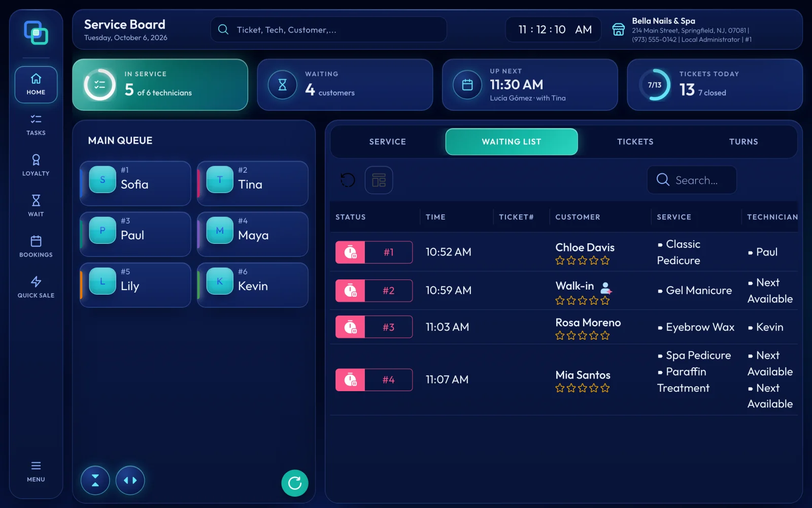The height and width of the screenshot is (508, 812).
Task: Select technician Sofia in main queue
Action: click(x=135, y=183)
